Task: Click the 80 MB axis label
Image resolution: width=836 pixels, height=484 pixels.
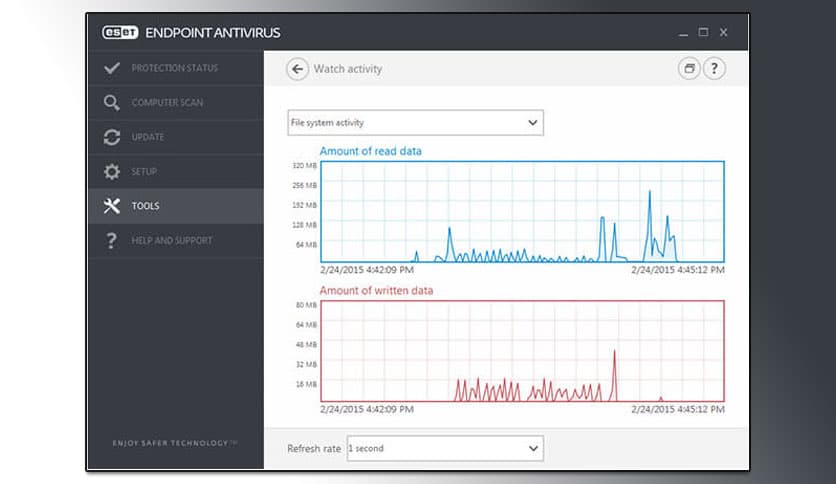Action: 307,305
